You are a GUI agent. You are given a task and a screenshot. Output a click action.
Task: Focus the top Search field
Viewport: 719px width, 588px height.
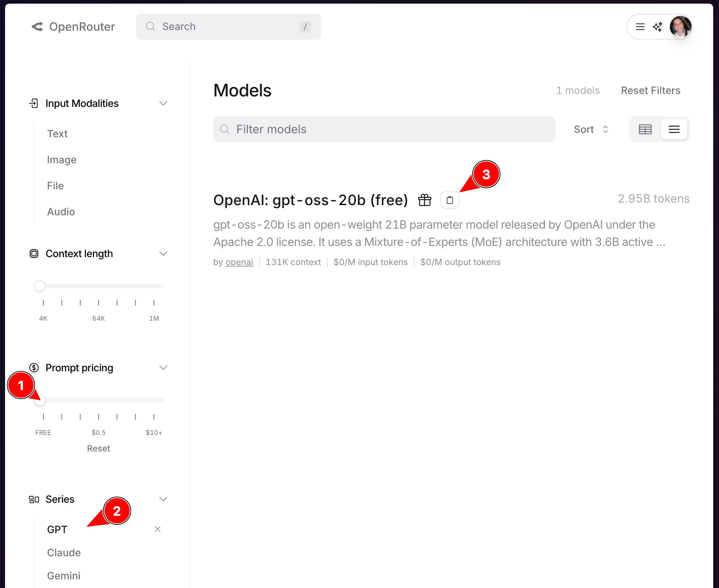(229, 27)
